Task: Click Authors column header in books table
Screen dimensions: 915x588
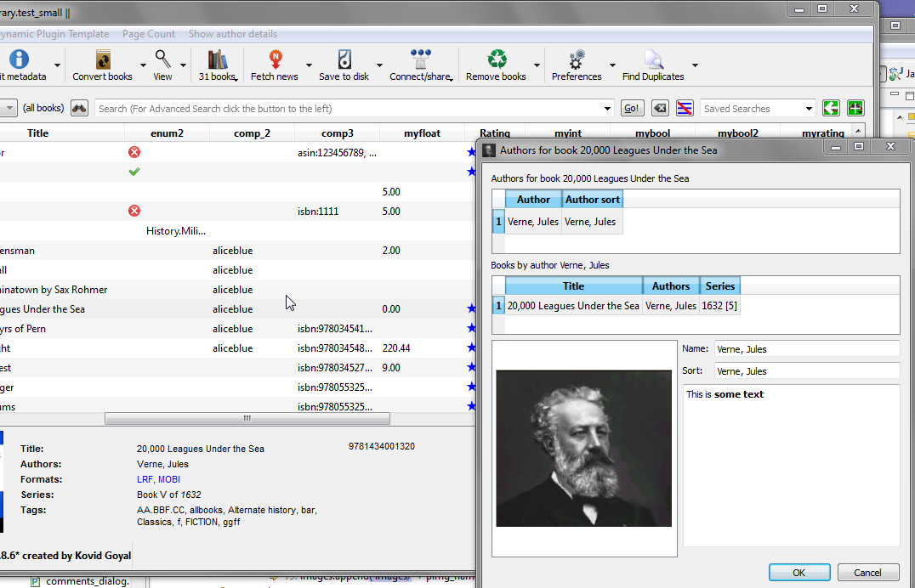Action: click(x=671, y=286)
